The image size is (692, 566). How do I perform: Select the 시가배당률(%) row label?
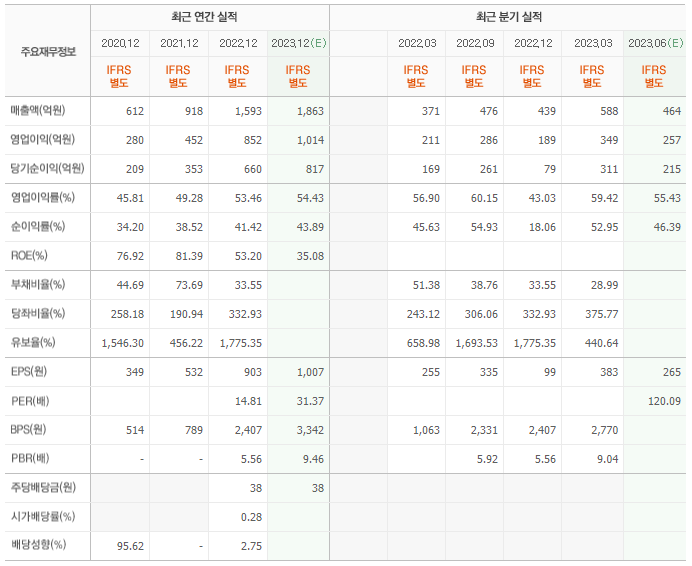(43, 517)
